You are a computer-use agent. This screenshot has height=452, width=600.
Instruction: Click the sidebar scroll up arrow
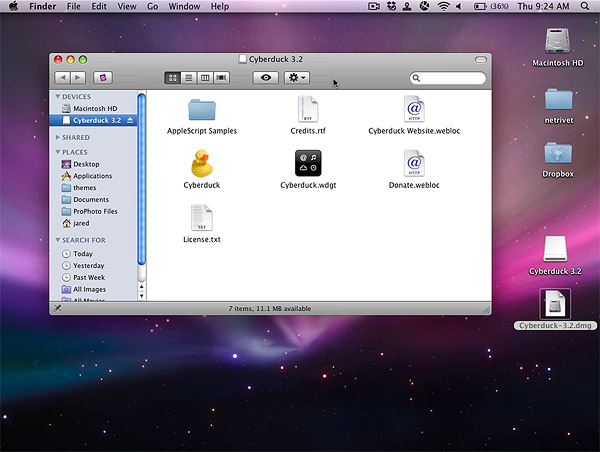142,287
